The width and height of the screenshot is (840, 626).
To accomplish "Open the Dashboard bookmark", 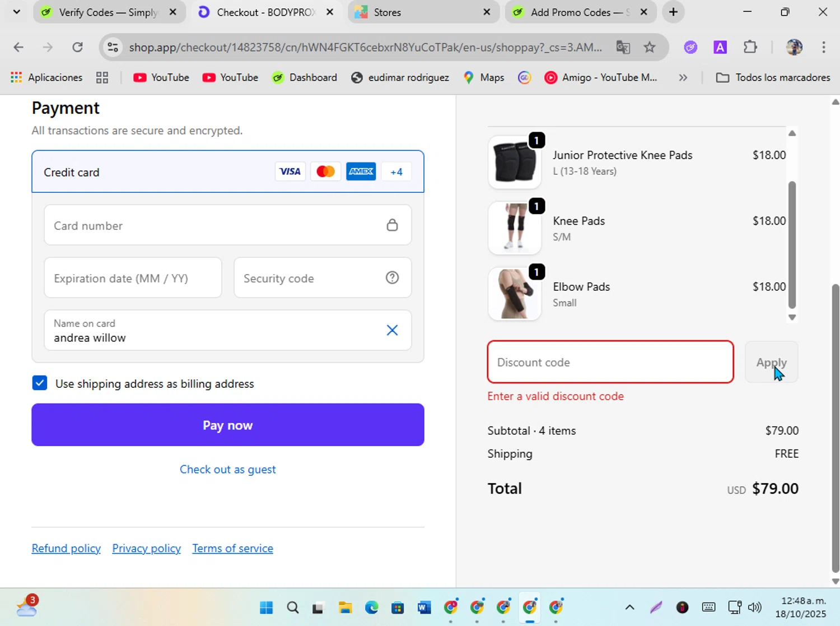I will [x=305, y=77].
